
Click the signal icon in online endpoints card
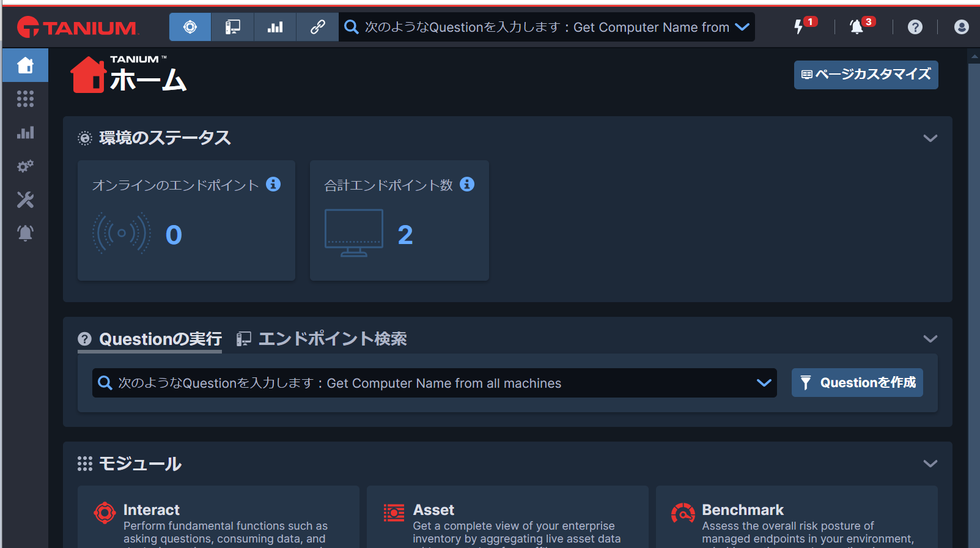pos(122,233)
